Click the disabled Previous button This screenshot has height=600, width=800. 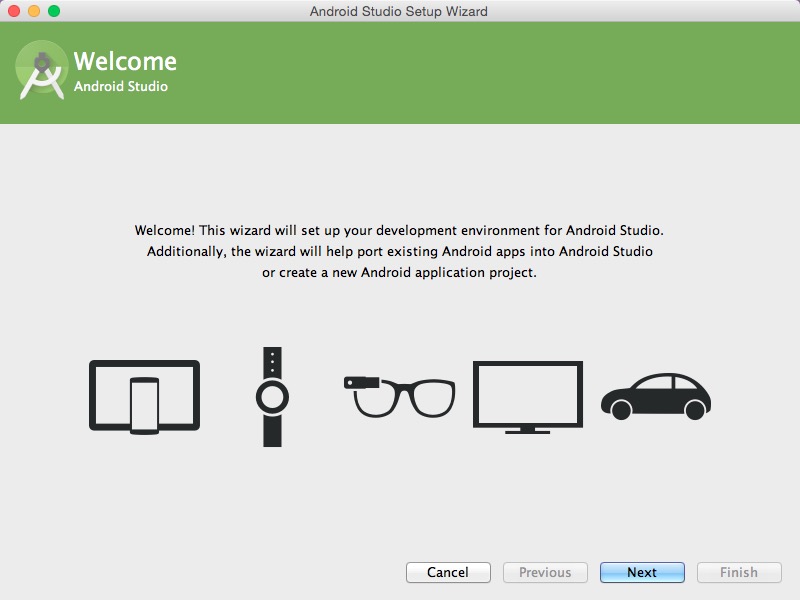pyautogui.click(x=545, y=572)
